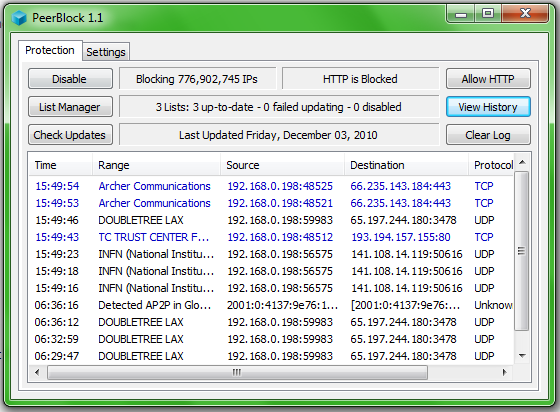The height and width of the screenshot is (412, 560).
Task: Minimize the PeerBlock window
Action: click(x=461, y=14)
